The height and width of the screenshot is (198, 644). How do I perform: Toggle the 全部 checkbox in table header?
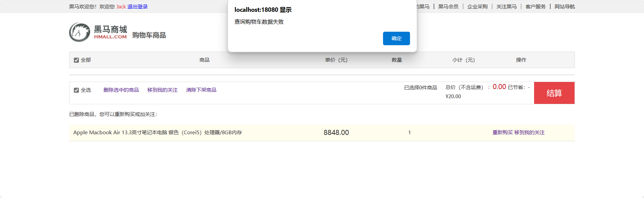[x=77, y=60]
